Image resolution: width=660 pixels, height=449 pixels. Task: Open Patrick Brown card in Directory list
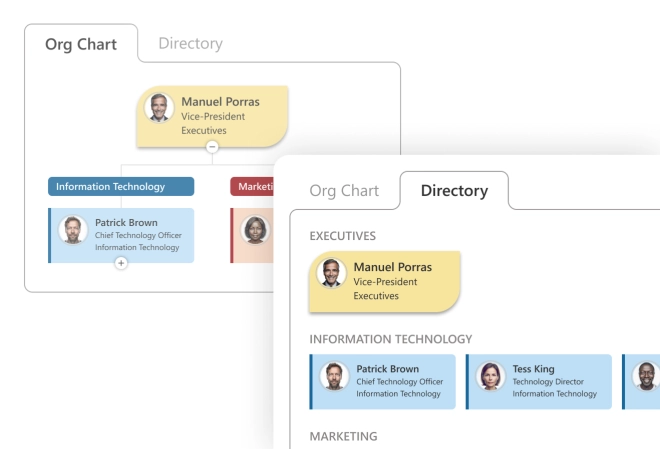382,382
